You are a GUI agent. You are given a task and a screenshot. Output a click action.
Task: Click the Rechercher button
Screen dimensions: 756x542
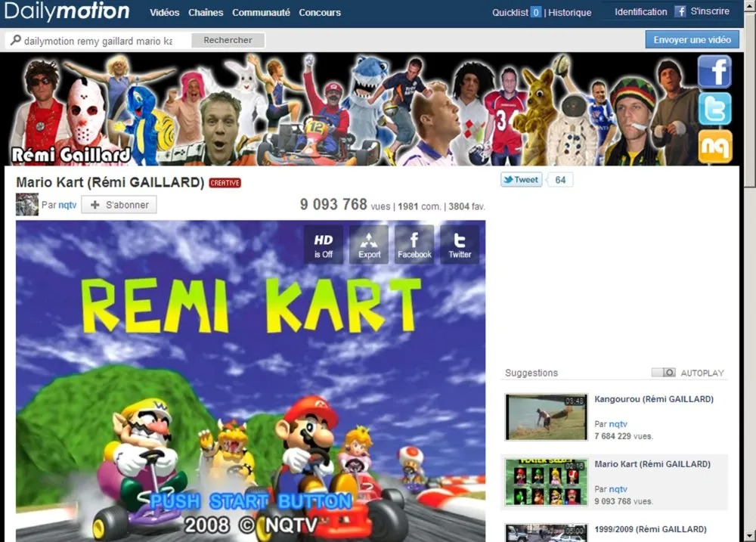click(228, 40)
